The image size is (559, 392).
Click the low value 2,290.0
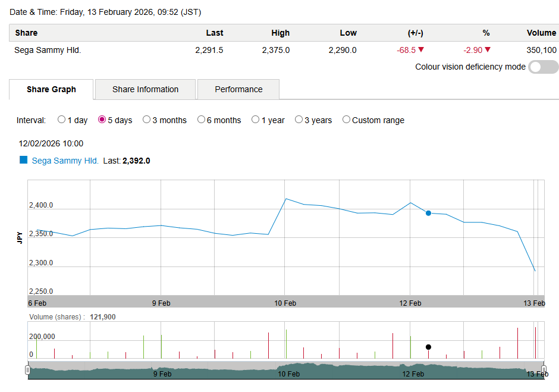point(343,51)
